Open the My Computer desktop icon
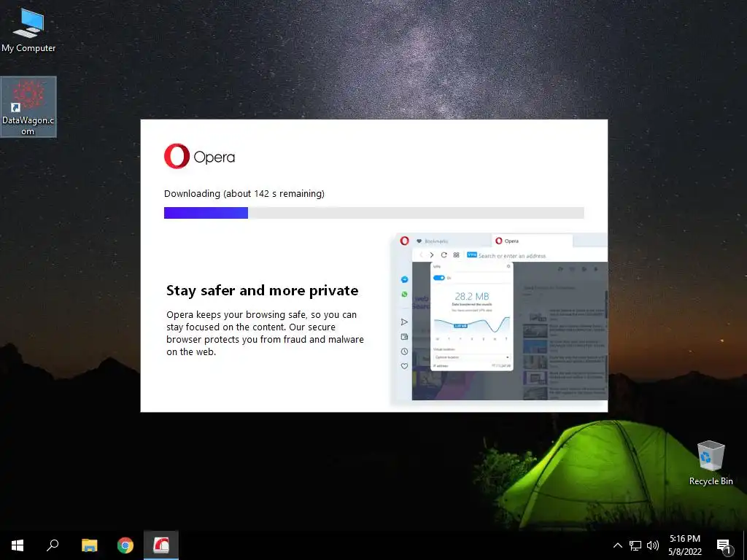 click(28, 31)
